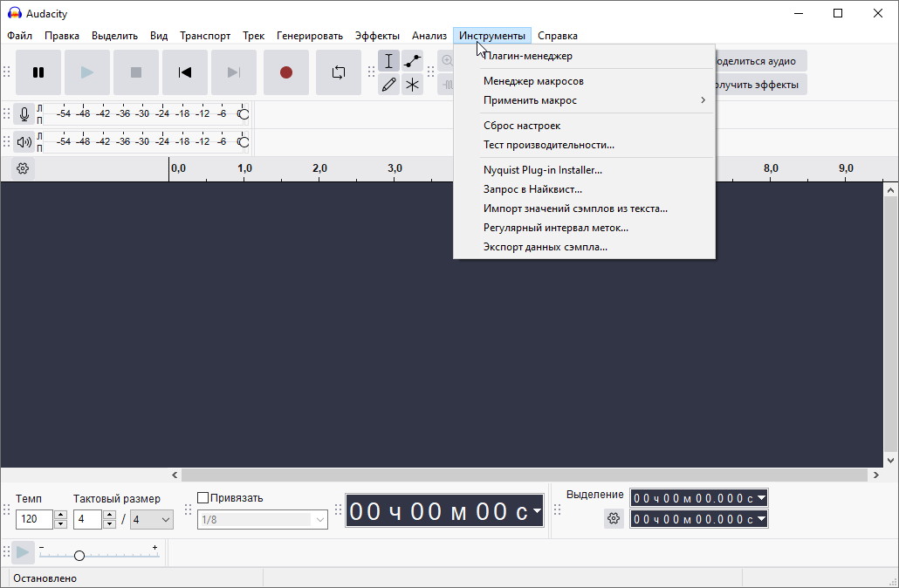Open the Файл menu

tap(19, 36)
